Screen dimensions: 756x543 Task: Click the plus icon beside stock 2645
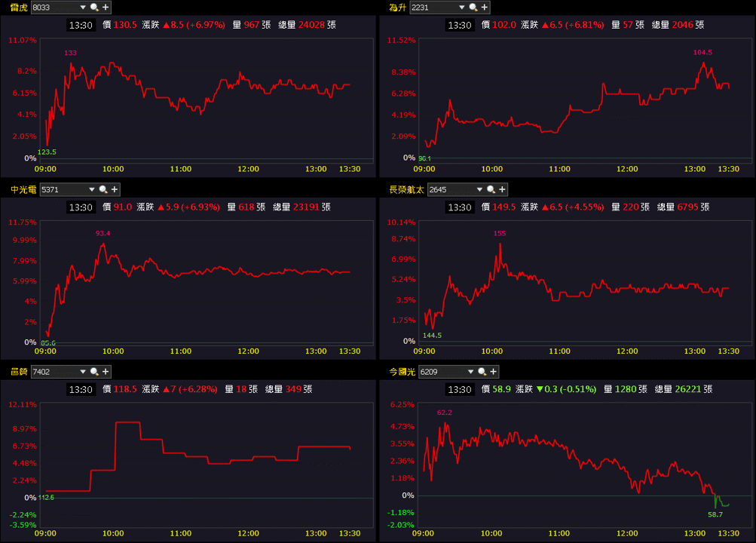coord(502,189)
